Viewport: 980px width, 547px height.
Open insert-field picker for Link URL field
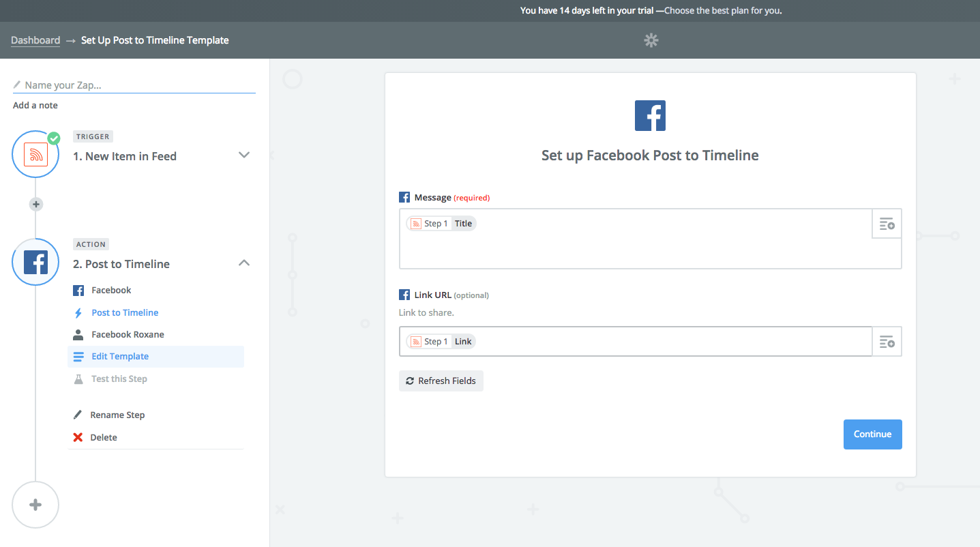coord(887,342)
